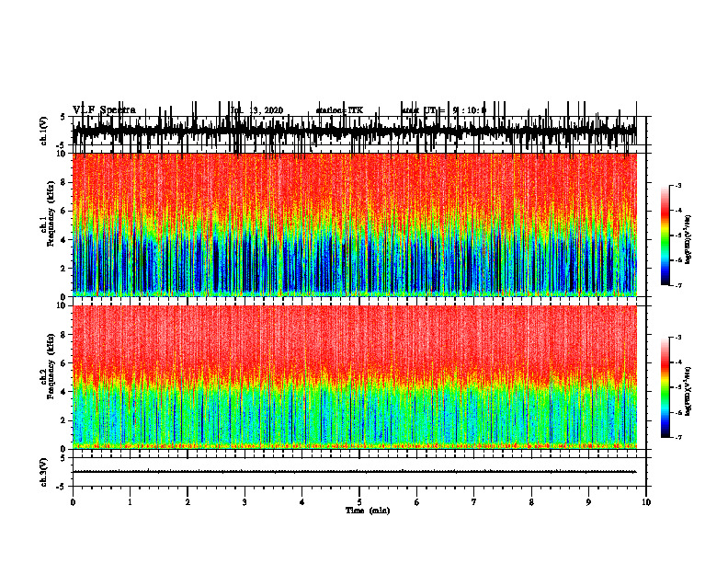Click the "VLF Spectra" title text
The image size is (728, 563).
pyautogui.click(x=104, y=110)
